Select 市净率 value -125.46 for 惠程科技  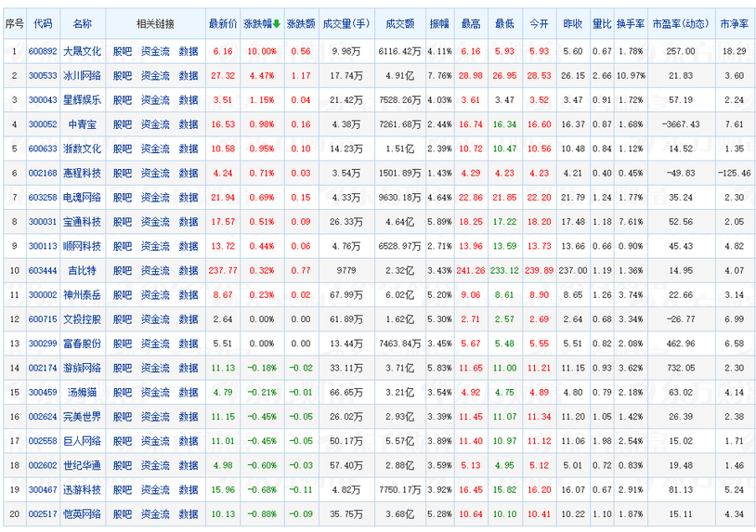click(x=734, y=173)
